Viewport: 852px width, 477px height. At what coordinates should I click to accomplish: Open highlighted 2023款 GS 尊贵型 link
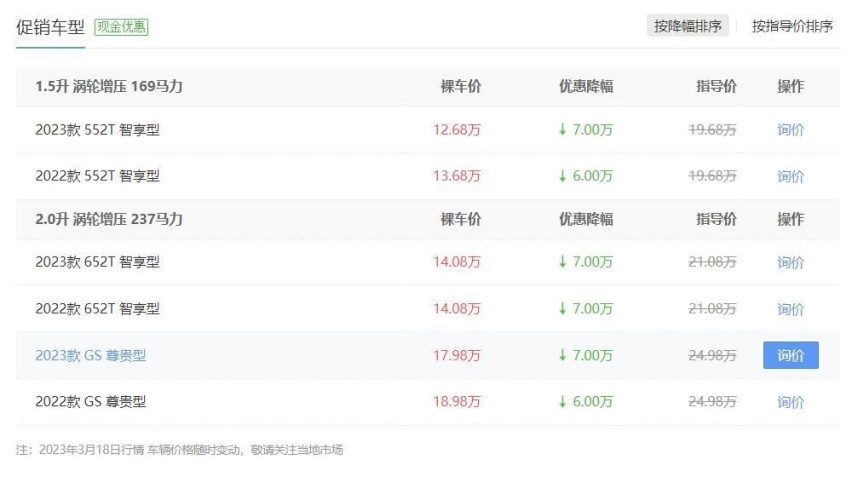[91, 355]
